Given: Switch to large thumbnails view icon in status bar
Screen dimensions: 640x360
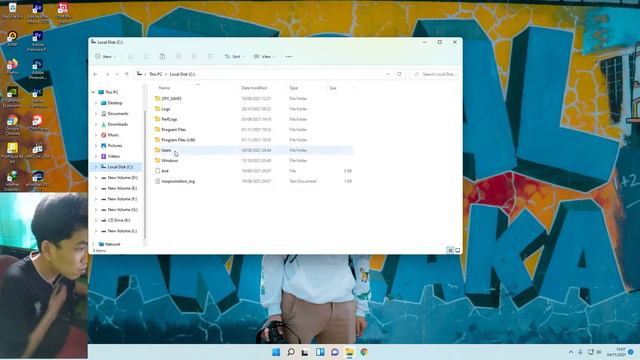Looking at the screenshot, I should point(458,250).
